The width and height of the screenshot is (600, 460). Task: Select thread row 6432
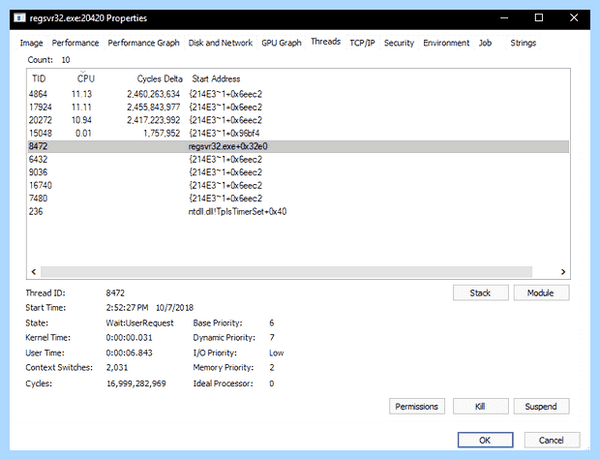point(298,159)
